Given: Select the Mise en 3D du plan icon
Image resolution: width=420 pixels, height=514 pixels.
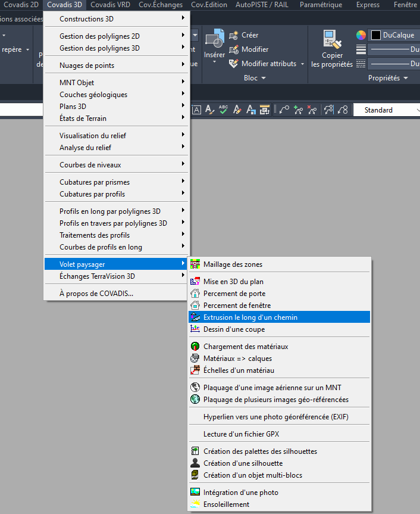Looking at the screenshot, I should pos(195,282).
